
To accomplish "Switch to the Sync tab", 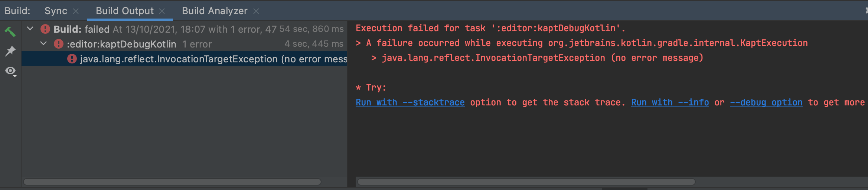I will click(x=56, y=11).
